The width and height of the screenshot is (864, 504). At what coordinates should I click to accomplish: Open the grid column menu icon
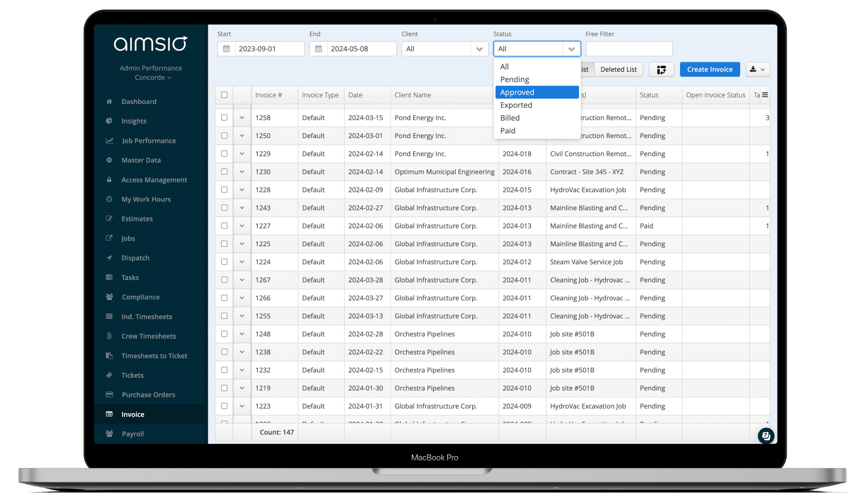coord(765,95)
